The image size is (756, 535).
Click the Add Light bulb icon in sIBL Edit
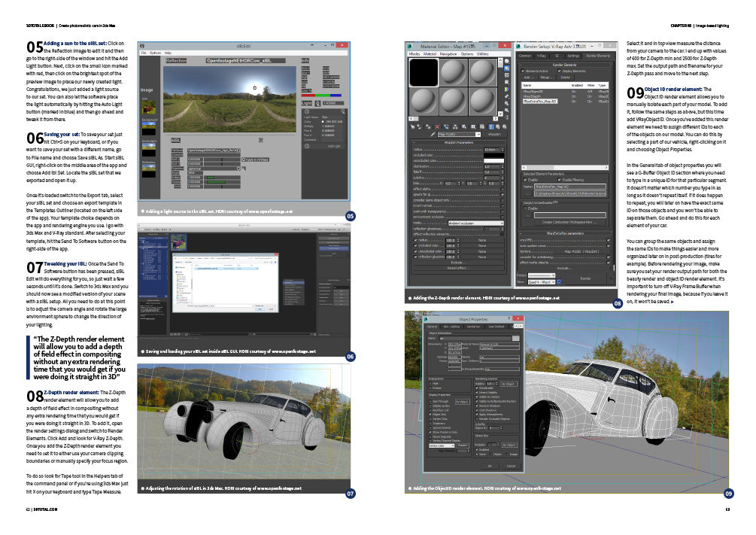[x=317, y=103]
